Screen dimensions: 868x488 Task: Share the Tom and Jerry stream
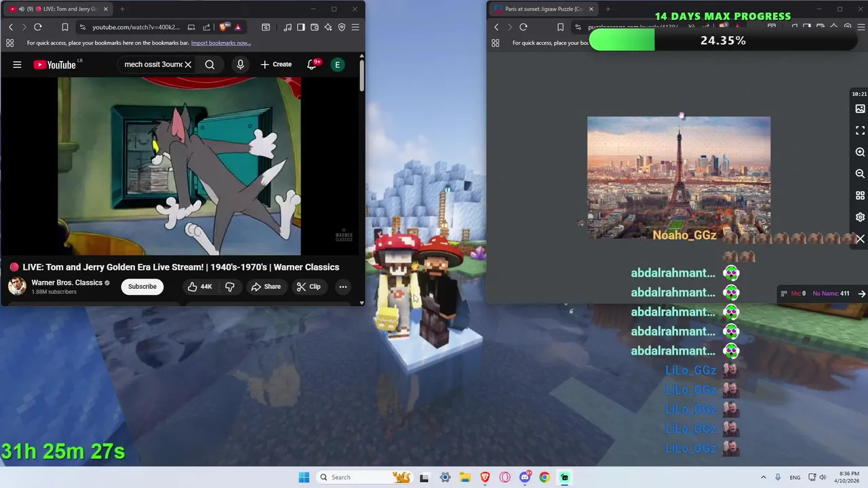[266, 287]
